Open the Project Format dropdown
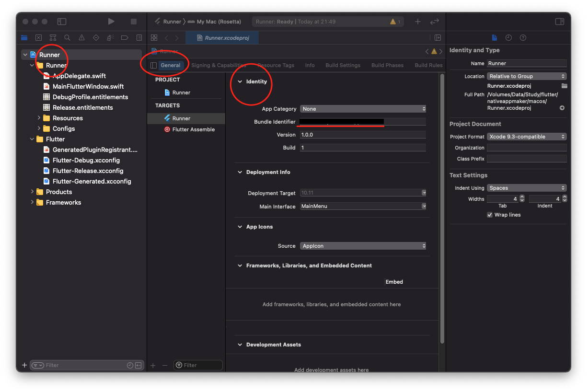The image size is (587, 392). click(527, 137)
